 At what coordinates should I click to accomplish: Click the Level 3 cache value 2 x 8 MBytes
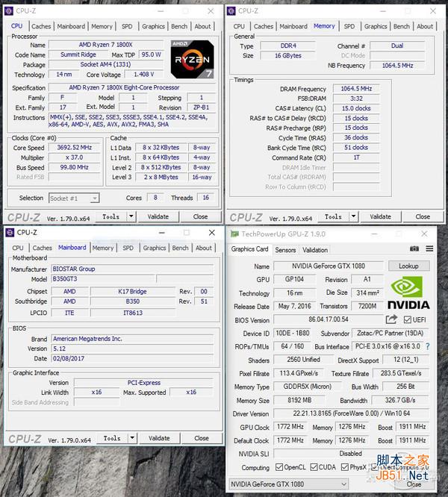click(161, 177)
